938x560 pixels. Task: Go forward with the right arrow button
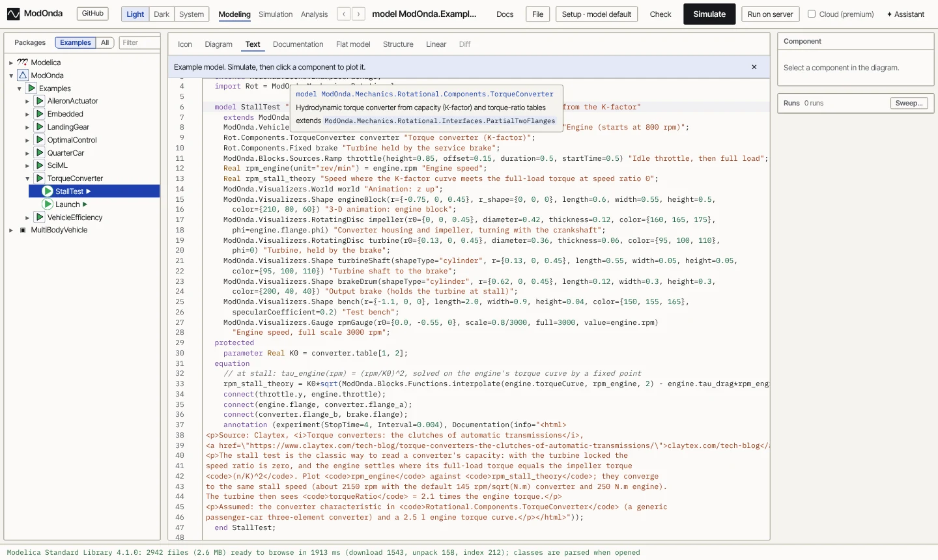(358, 14)
